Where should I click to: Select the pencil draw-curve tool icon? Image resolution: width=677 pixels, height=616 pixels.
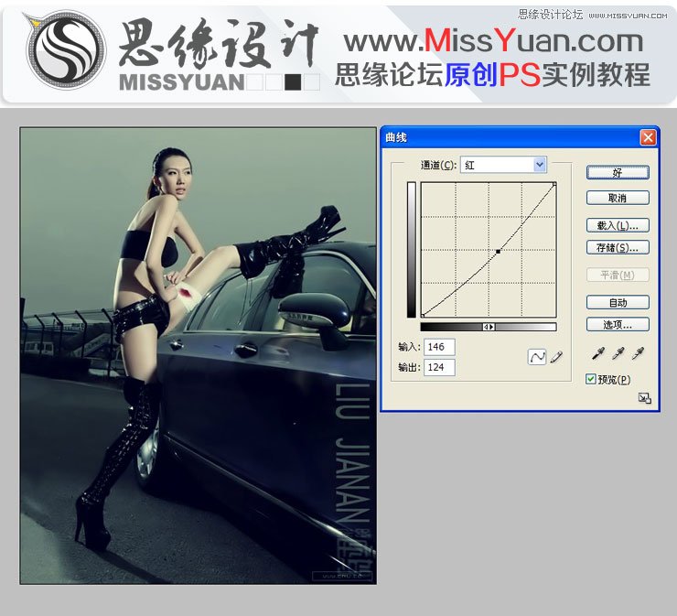tap(556, 357)
